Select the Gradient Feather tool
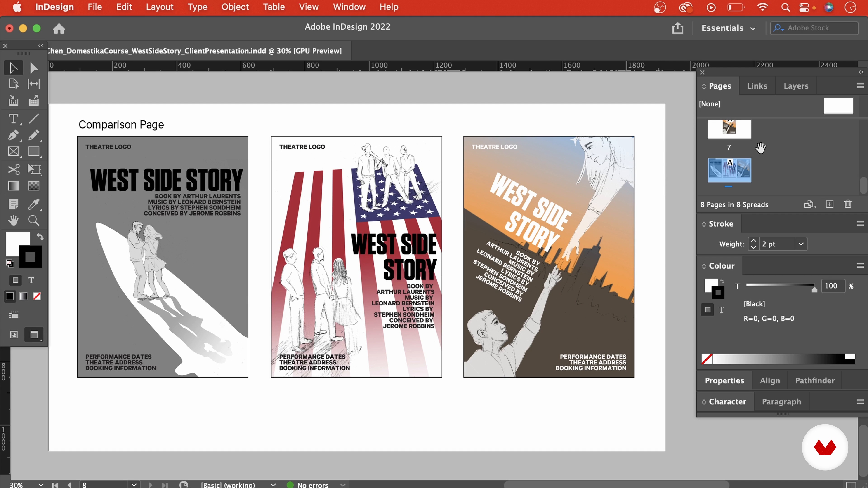Viewport: 868px width, 488px height. click(34, 186)
